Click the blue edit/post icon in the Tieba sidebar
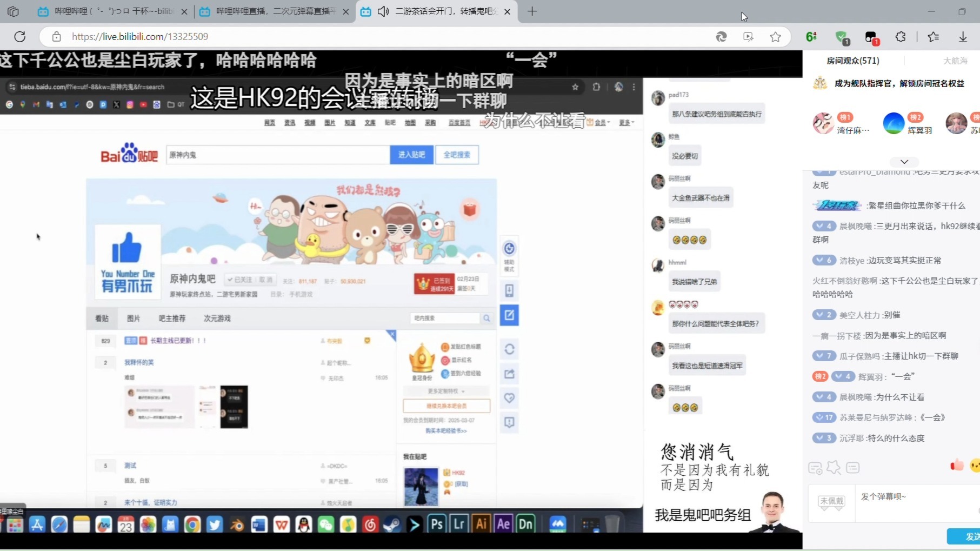 [x=509, y=315]
